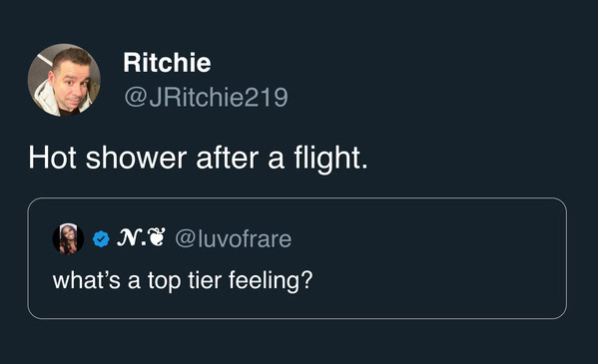Click the word 'top' in the quoted tweet
The width and height of the screenshot is (598, 364).
164,281
